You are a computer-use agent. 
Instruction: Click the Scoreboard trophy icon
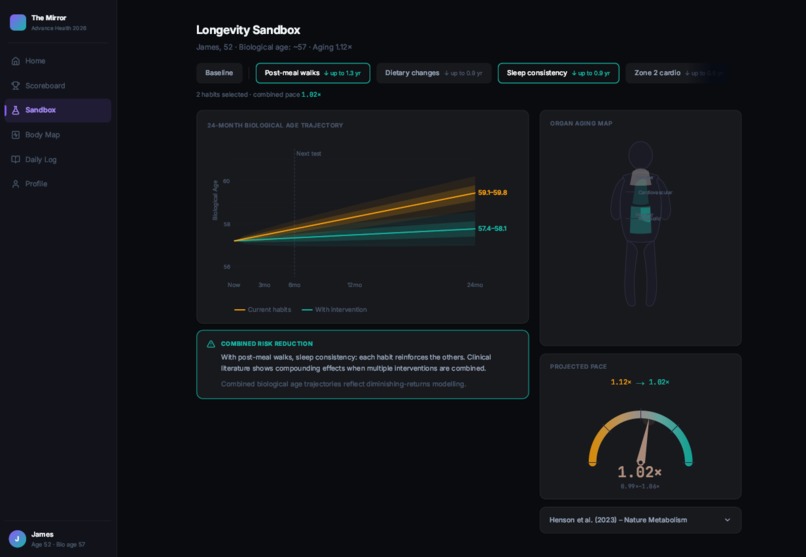(x=16, y=86)
